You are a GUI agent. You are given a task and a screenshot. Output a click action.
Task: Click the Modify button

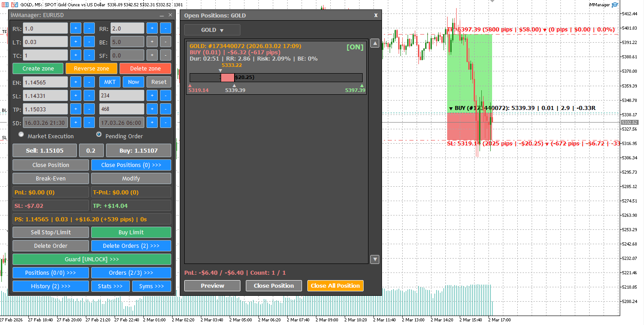(x=131, y=178)
